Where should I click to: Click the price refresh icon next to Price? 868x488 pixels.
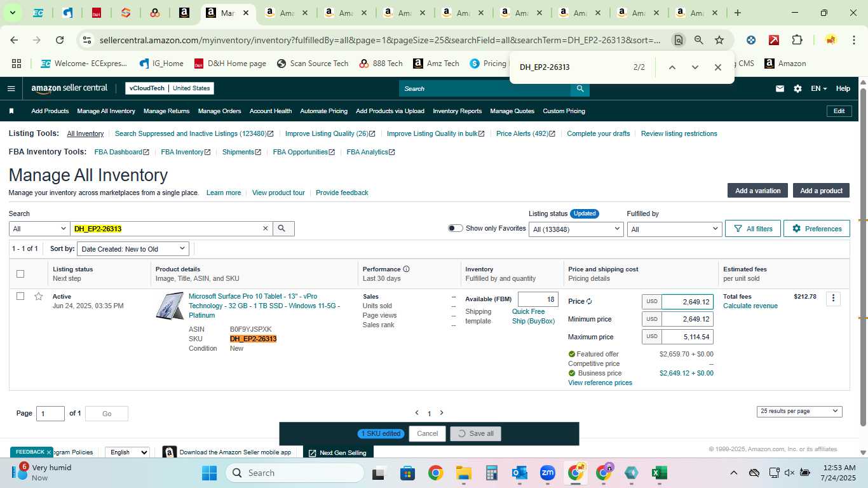589,302
